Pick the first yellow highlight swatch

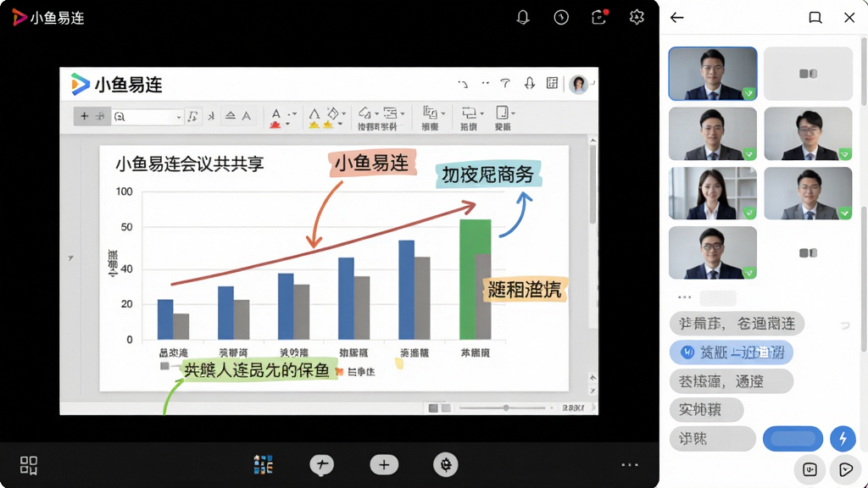pyautogui.click(x=314, y=125)
